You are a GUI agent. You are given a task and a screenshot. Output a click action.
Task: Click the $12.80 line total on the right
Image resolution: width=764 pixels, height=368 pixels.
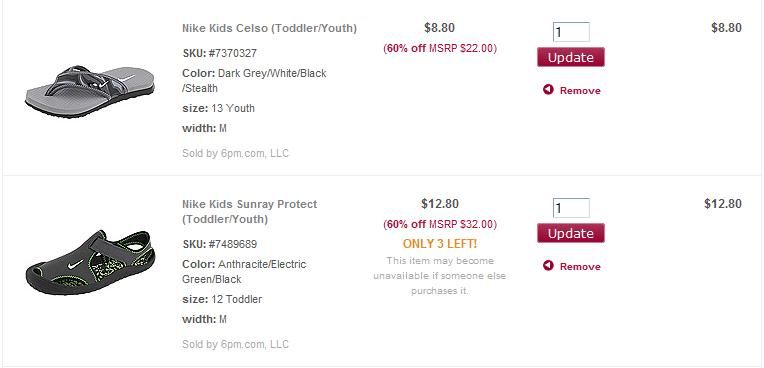coord(723,204)
